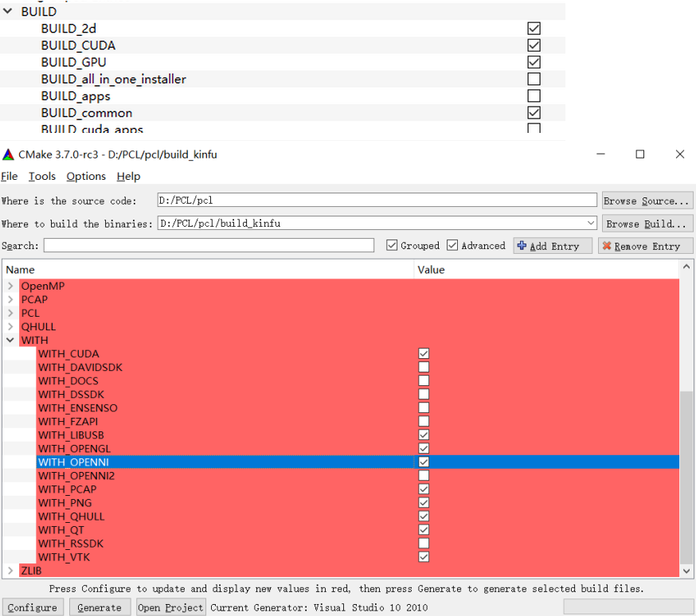
Task: Toggle the Grouped checkbox
Action: pos(392,245)
